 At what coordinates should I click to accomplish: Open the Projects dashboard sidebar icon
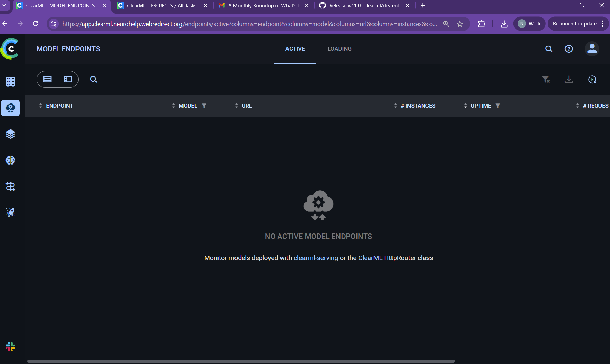(x=11, y=82)
